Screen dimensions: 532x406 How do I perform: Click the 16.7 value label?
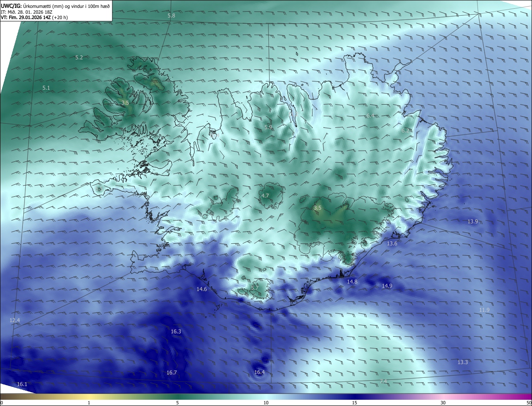(x=172, y=372)
